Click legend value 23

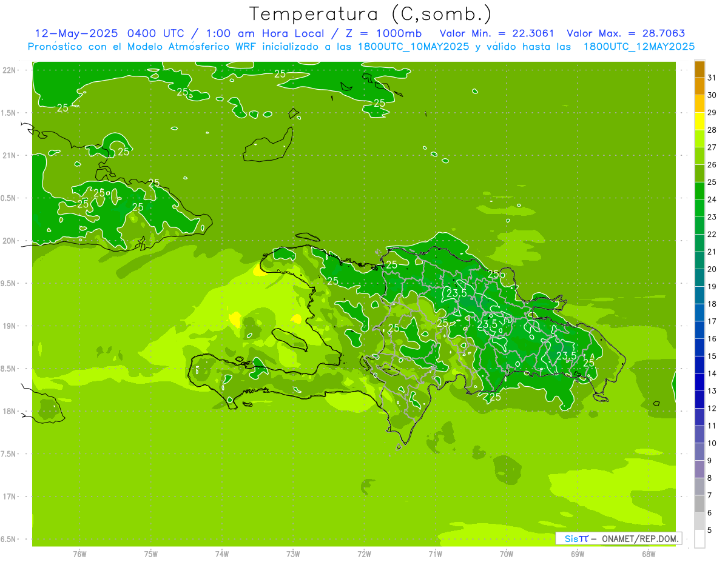point(712,217)
